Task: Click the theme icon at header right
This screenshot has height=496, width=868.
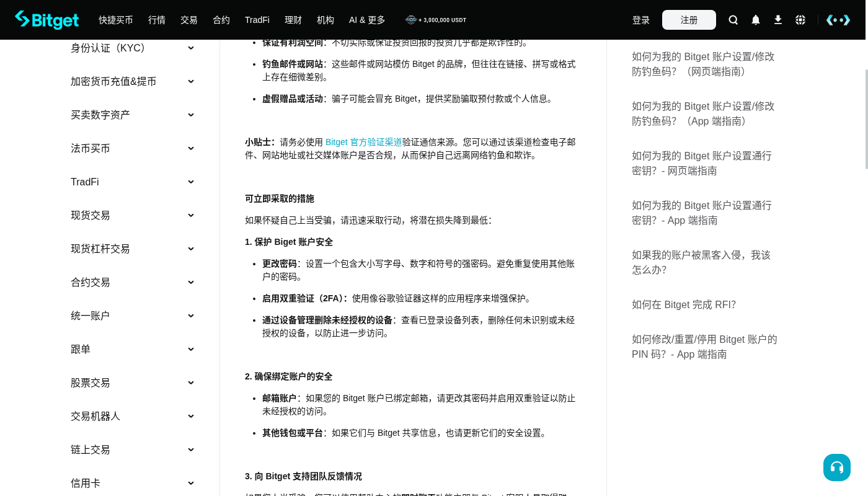Action: [x=838, y=20]
